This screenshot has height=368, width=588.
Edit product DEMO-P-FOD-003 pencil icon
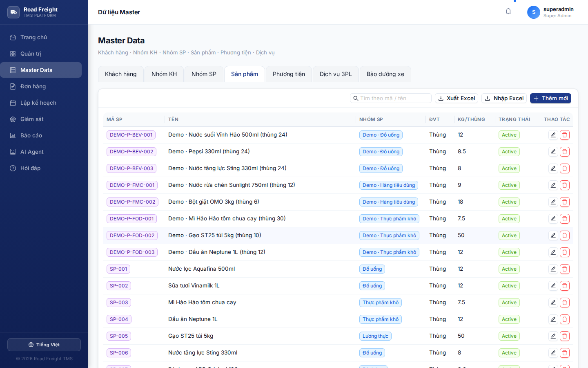point(553,252)
